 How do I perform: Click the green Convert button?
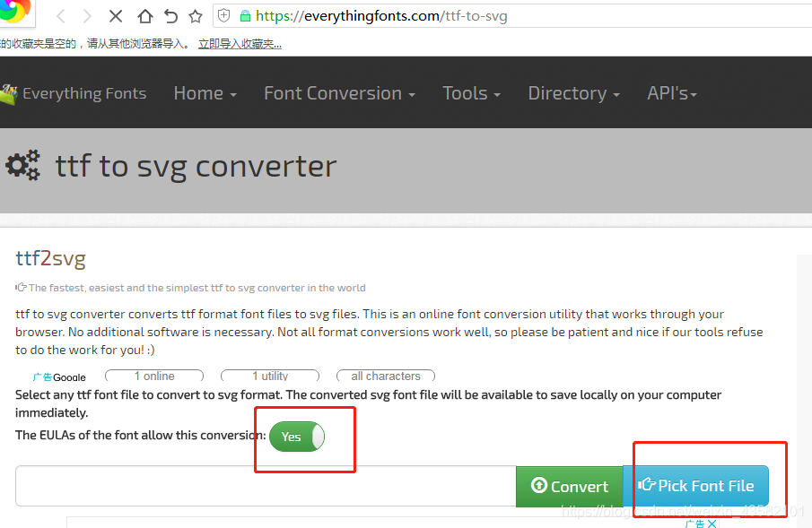(569, 486)
